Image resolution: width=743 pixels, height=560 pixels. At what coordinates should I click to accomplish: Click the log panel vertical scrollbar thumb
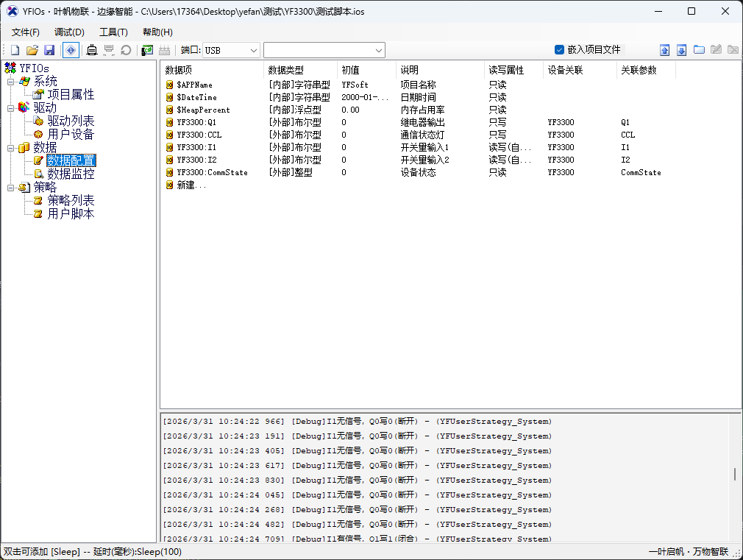click(x=735, y=475)
